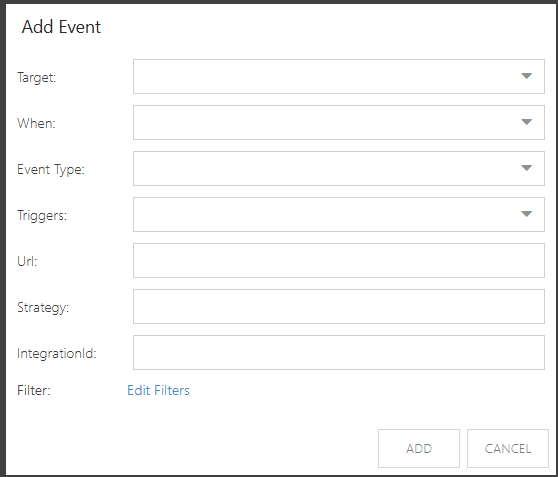The height and width of the screenshot is (477, 558).
Task: Confirm with the ADD button
Action: click(419, 449)
